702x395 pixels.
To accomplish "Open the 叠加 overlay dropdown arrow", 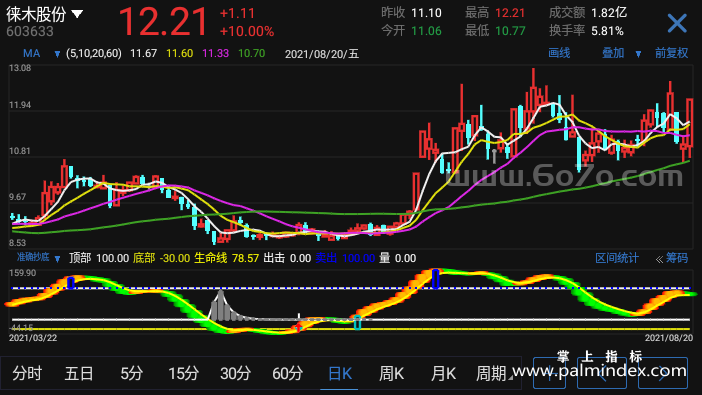I will [638, 54].
